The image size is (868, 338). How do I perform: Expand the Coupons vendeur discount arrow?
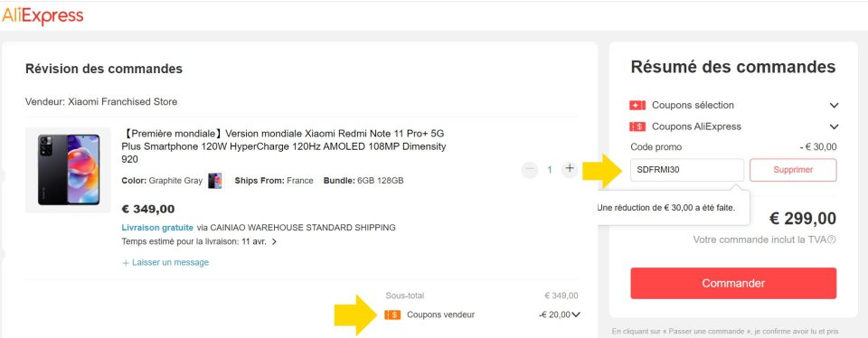click(x=576, y=315)
